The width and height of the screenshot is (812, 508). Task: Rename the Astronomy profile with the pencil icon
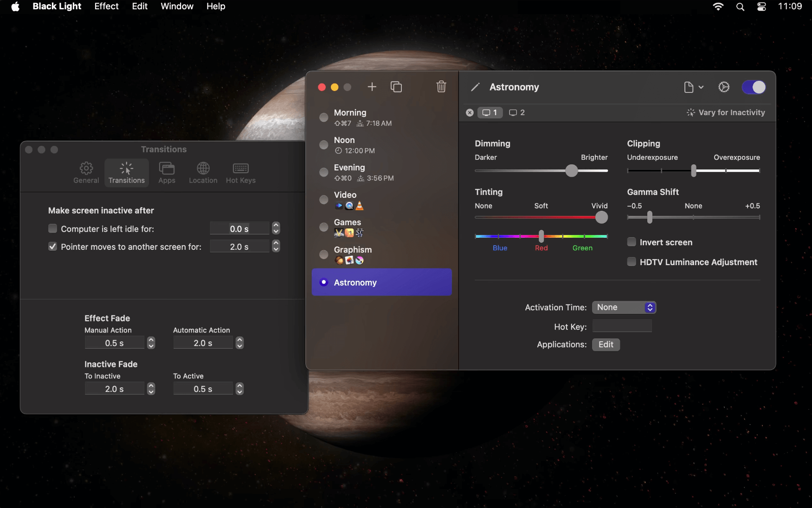475,87
